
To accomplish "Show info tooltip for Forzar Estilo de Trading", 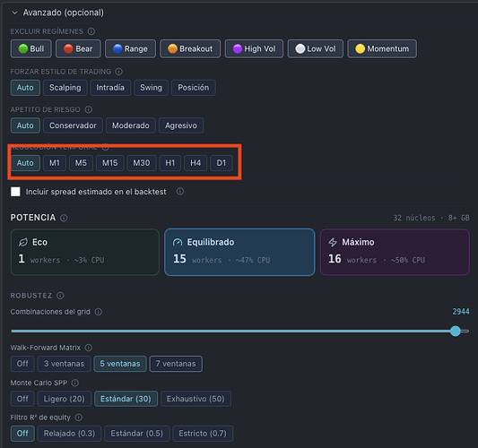I will [118, 72].
